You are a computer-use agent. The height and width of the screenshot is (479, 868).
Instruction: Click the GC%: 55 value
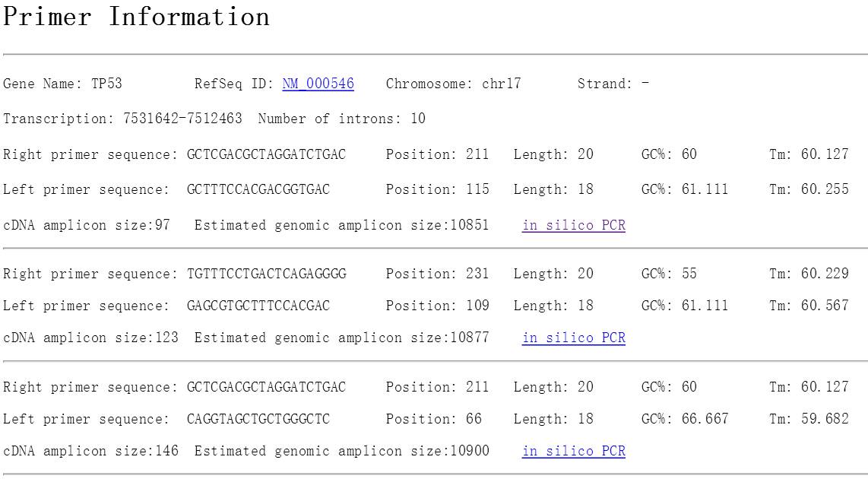click(669, 274)
